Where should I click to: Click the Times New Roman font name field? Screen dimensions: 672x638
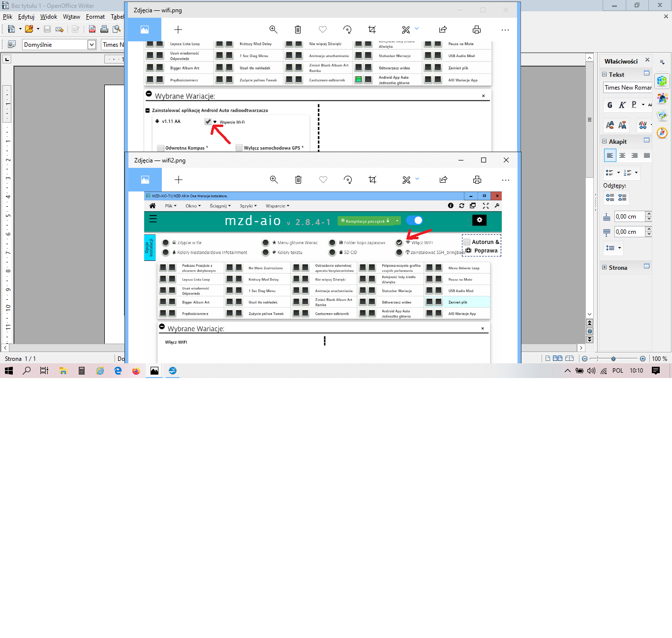[x=627, y=88]
